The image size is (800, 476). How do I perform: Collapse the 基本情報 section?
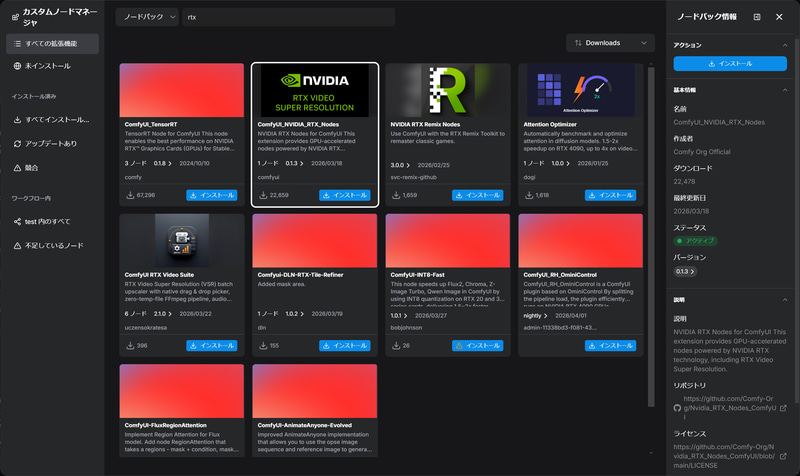point(785,90)
